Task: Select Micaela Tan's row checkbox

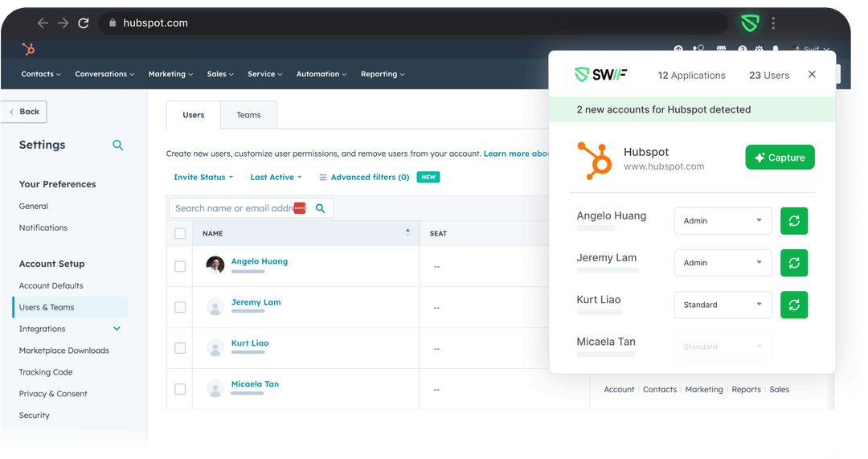Action: click(x=180, y=389)
